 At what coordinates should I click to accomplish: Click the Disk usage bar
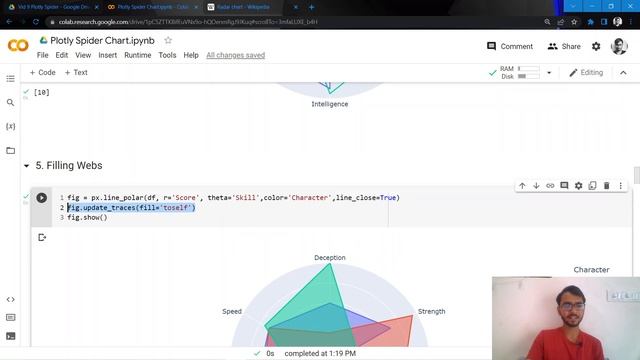[x=528, y=76]
